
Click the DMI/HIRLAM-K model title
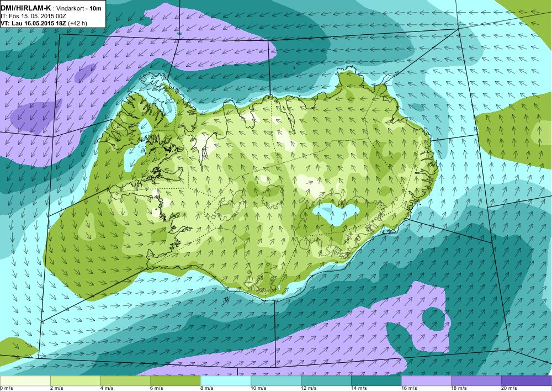pos(25,8)
